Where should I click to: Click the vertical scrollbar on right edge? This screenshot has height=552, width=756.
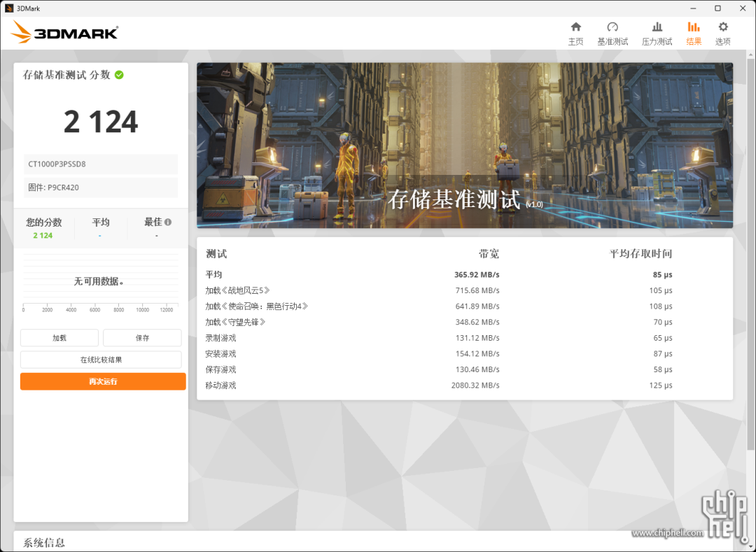coord(750,250)
